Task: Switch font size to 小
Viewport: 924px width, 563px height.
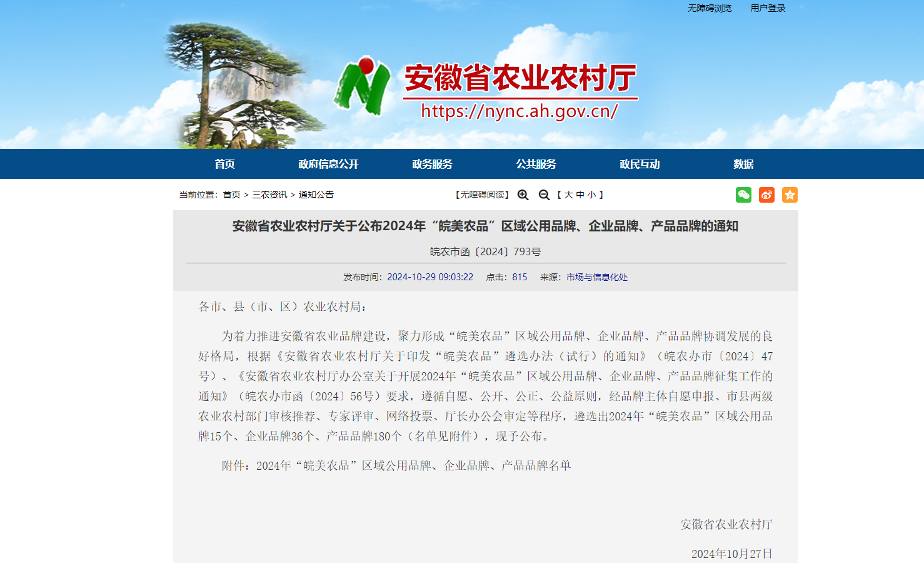Action: point(593,195)
